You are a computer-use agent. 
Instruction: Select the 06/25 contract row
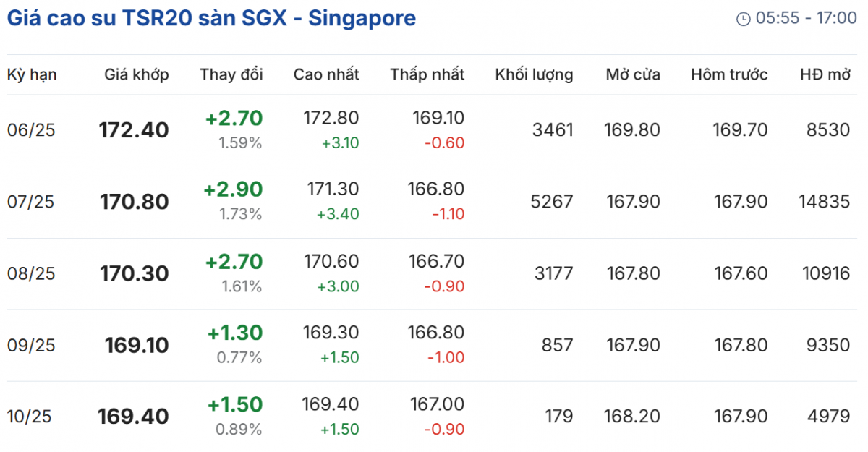click(31, 130)
